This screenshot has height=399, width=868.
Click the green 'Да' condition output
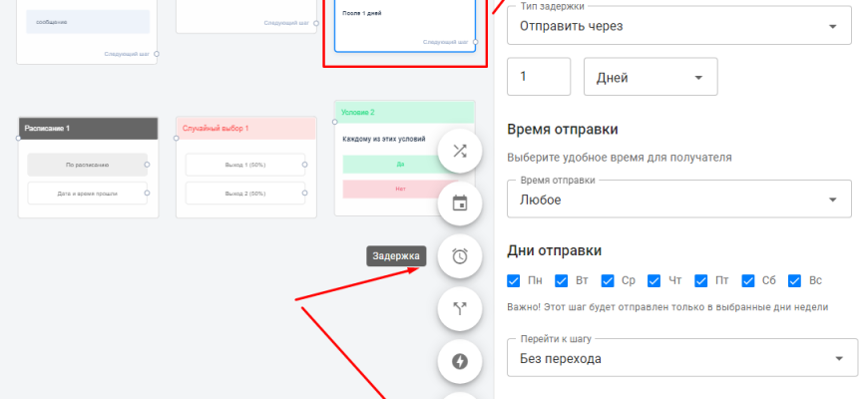pos(400,165)
